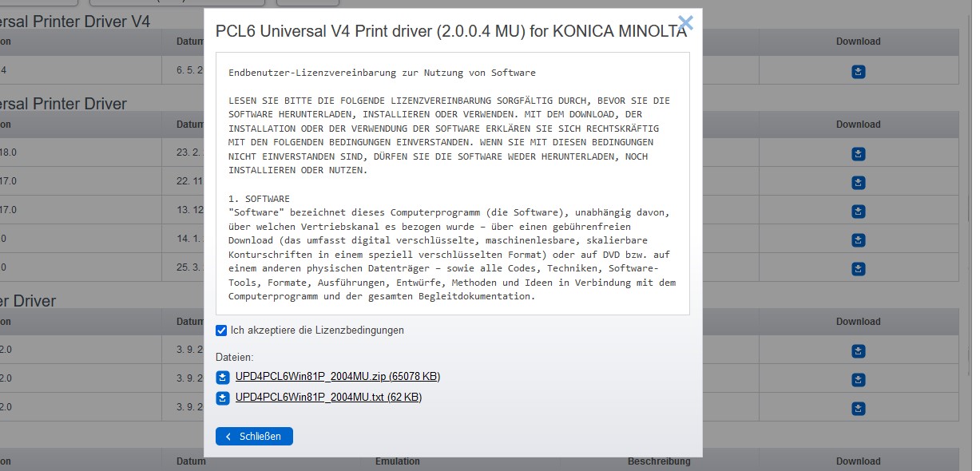Image resolution: width=980 pixels, height=471 pixels.
Task: Click the download icon beside the .txt file
Action: click(x=224, y=398)
